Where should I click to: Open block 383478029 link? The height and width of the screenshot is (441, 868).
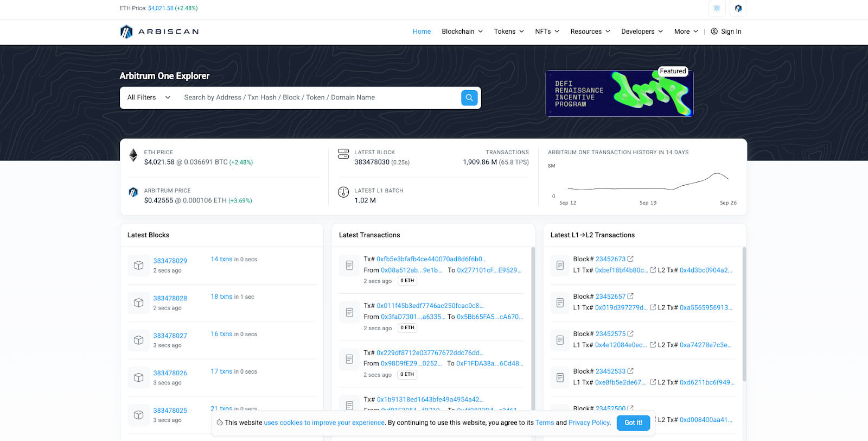[170, 261]
